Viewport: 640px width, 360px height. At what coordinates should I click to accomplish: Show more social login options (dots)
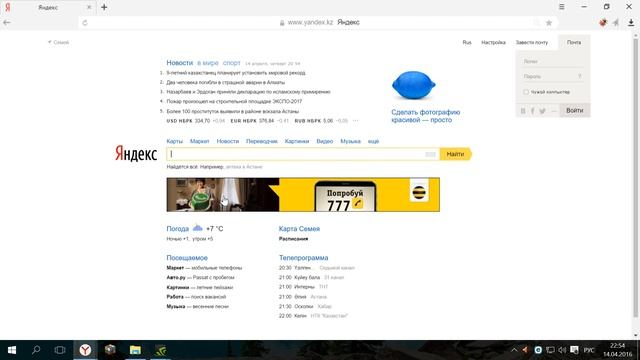coord(554,111)
